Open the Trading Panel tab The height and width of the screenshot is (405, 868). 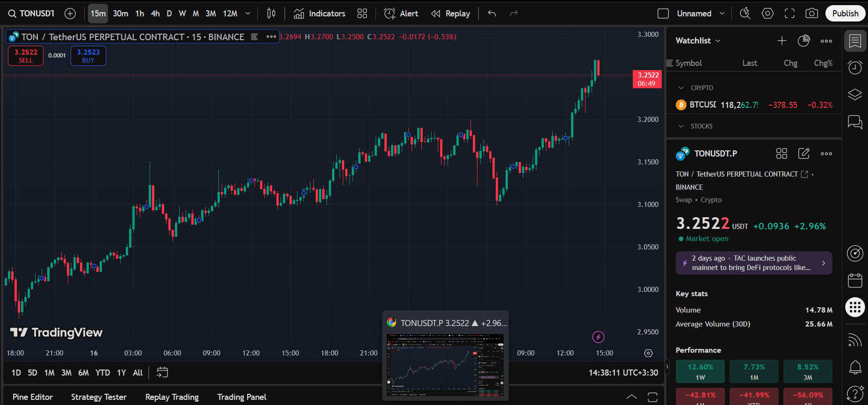[242, 397]
